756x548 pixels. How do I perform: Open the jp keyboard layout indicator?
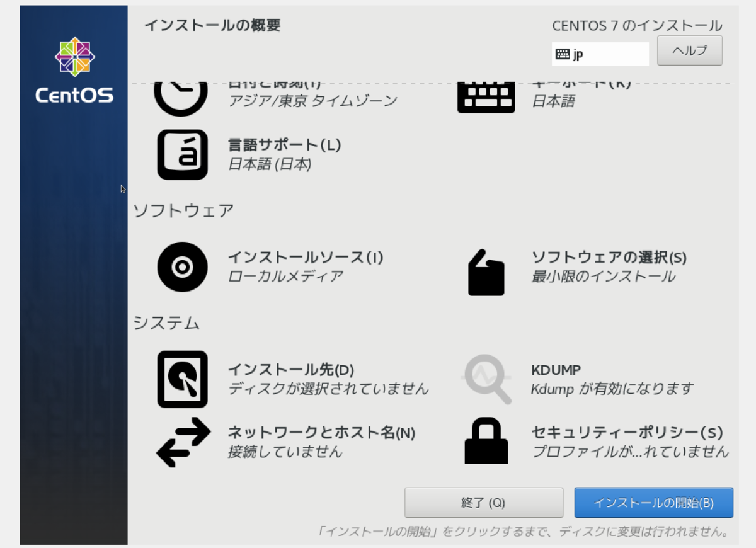click(x=599, y=54)
